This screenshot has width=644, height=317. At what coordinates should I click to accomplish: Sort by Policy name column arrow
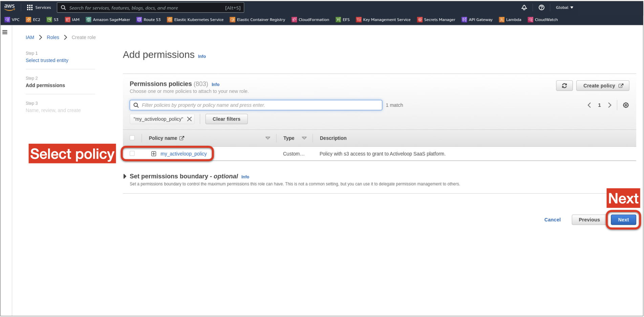267,138
